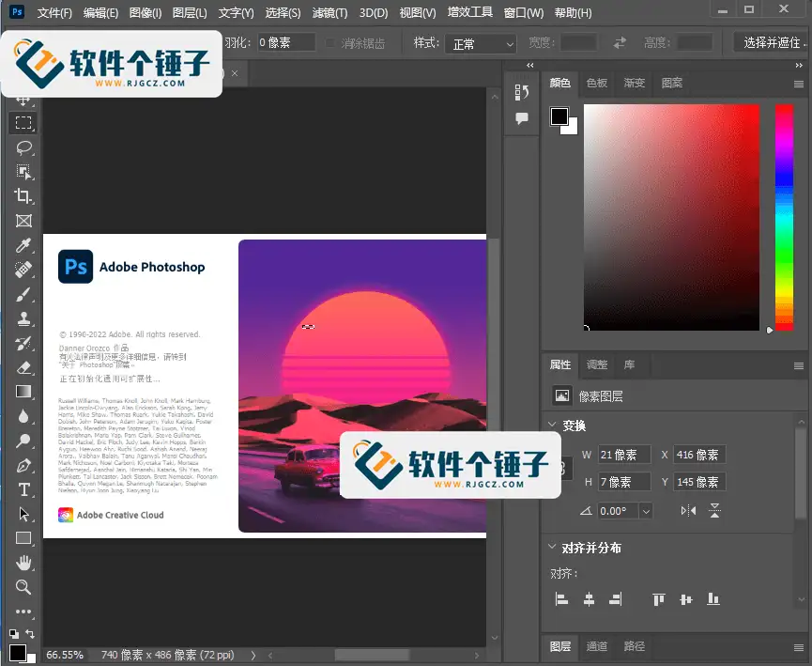
Task: Activate the Clone Stamp tool
Action: [23, 319]
